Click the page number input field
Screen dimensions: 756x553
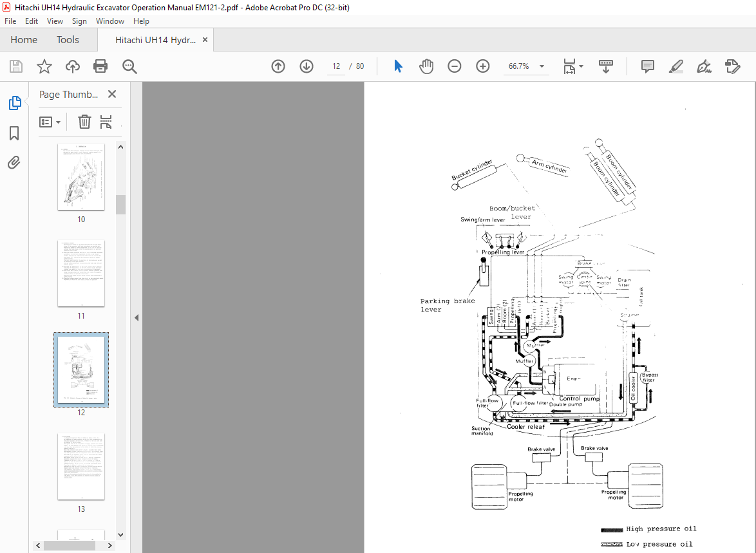336,66
